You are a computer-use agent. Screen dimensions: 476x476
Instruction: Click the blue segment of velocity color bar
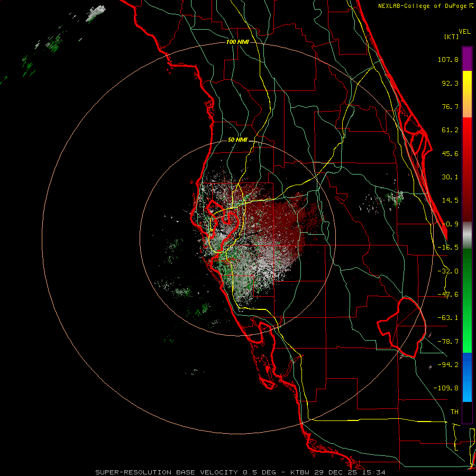coord(467,377)
